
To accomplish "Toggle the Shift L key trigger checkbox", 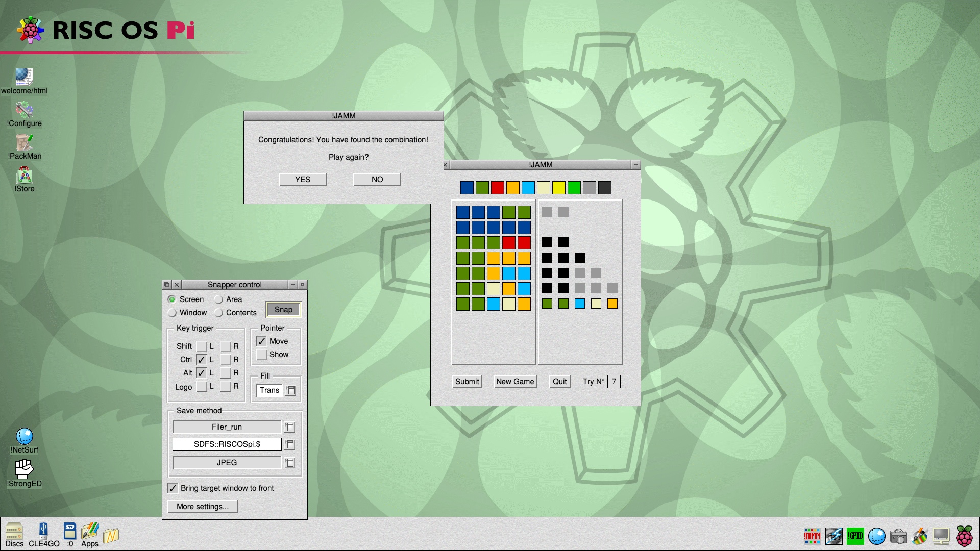I will point(202,346).
